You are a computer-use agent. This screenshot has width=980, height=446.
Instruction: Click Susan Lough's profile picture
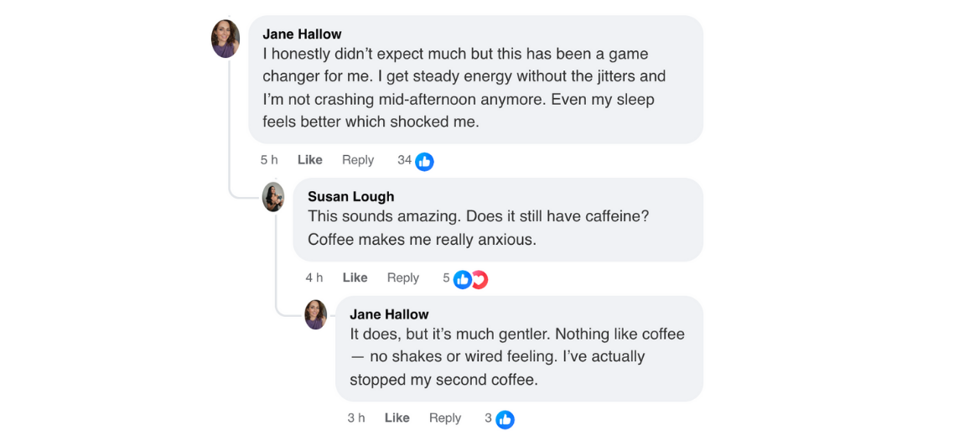pyautogui.click(x=273, y=197)
